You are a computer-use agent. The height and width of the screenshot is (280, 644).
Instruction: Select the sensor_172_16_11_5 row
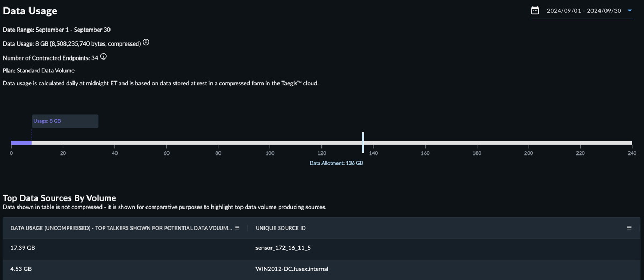(321, 248)
